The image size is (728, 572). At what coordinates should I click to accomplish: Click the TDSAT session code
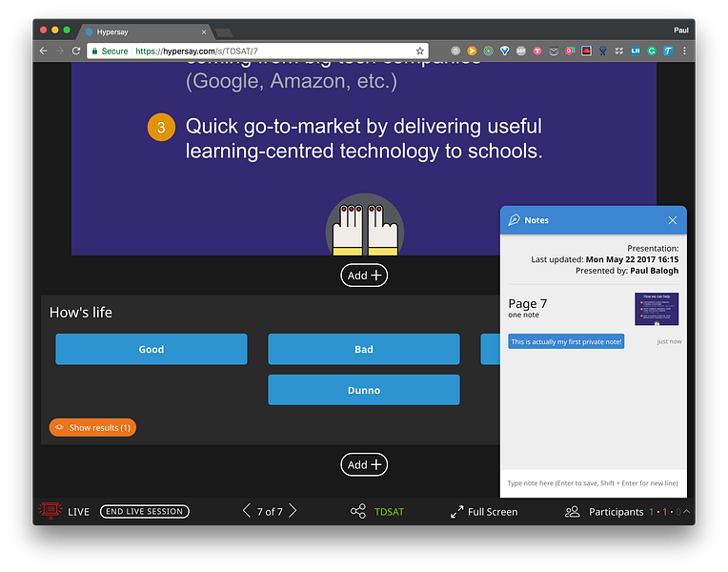pyautogui.click(x=389, y=512)
